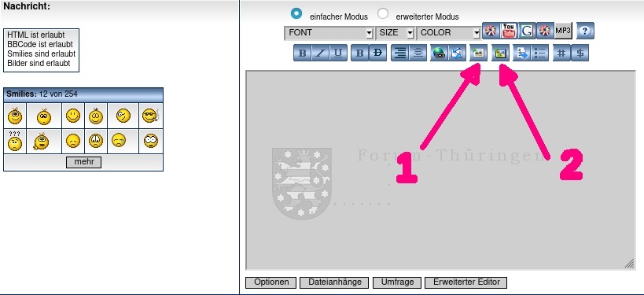The height and width of the screenshot is (295, 644).
Task: Click inside the message text area
Action: pos(440,170)
